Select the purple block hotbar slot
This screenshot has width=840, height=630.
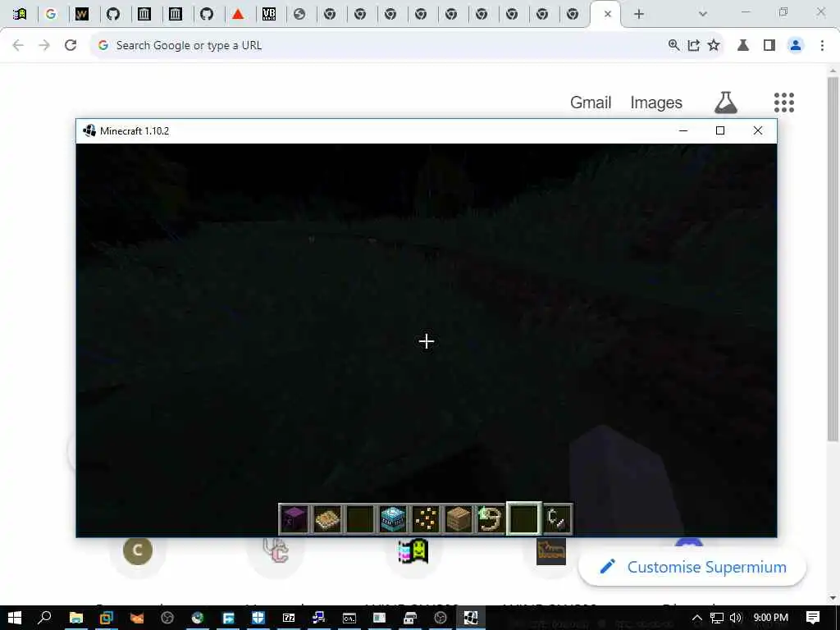(x=294, y=518)
